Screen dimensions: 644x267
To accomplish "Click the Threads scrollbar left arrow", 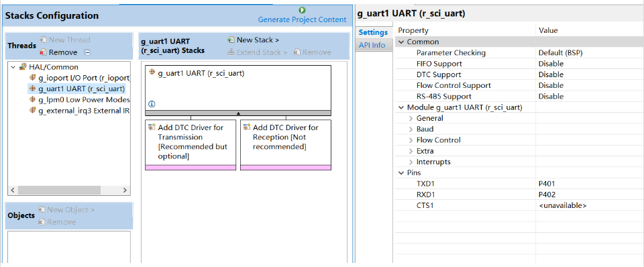I will (12, 190).
